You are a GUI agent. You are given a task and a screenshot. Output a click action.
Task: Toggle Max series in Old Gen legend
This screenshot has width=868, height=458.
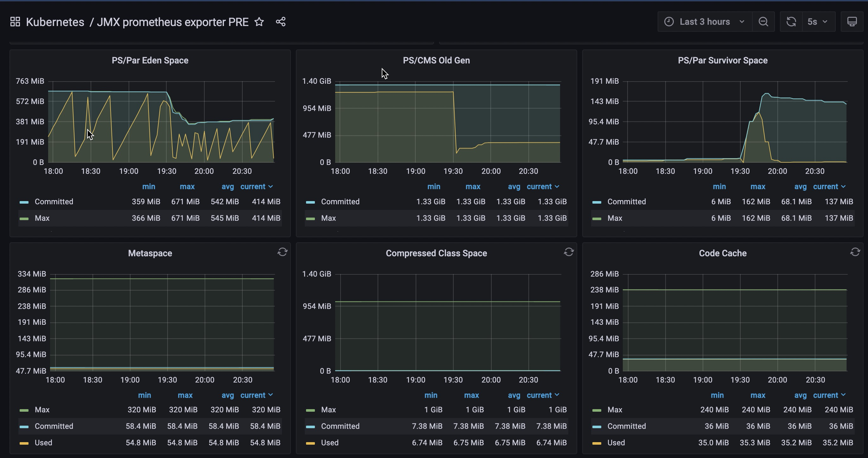pos(328,218)
